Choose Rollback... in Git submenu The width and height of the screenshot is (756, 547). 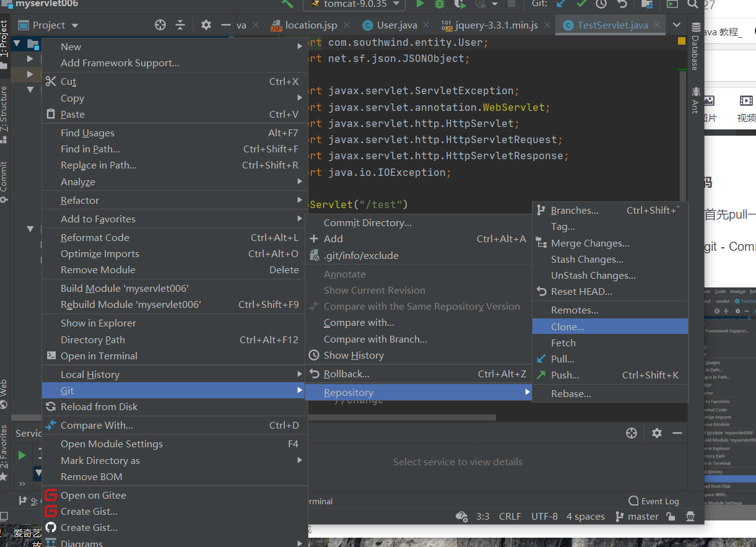click(419, 374)
